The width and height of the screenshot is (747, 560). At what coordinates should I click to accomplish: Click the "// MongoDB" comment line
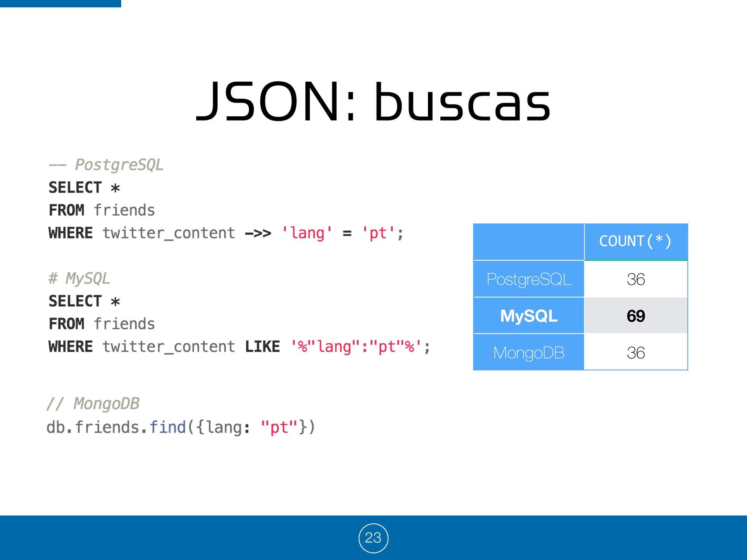[x=93, y=404]
